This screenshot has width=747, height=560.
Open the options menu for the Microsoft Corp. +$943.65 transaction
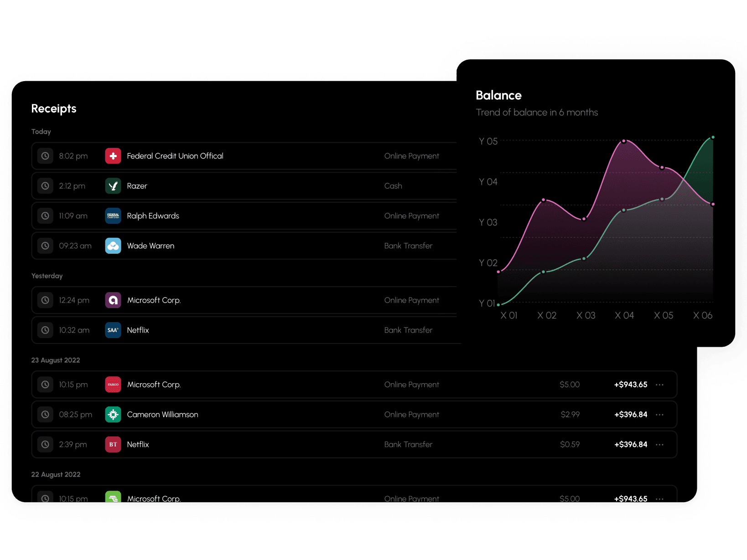(x=659, y=384)
